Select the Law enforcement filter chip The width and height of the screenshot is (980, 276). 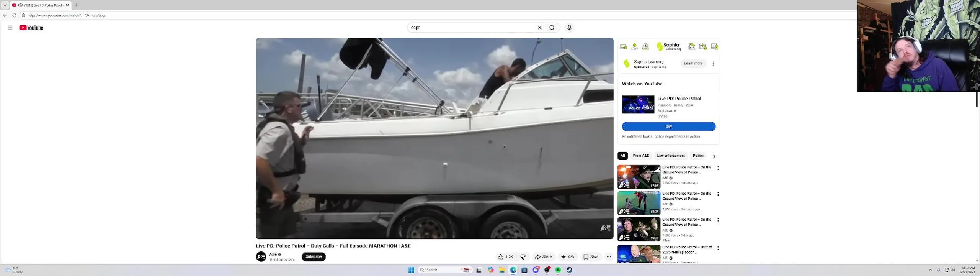671,156
